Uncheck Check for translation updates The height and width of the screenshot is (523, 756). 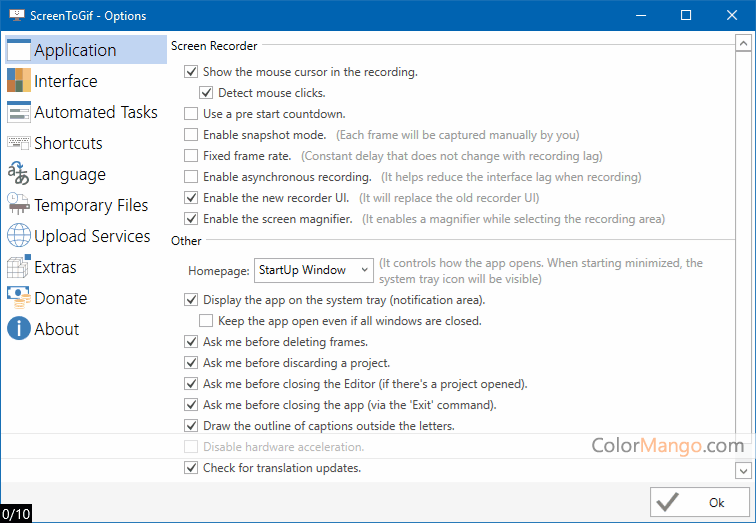point(191,468)
